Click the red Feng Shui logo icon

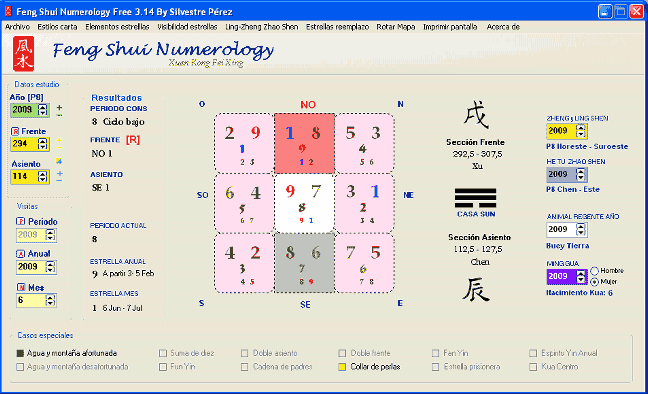point(23,53)
